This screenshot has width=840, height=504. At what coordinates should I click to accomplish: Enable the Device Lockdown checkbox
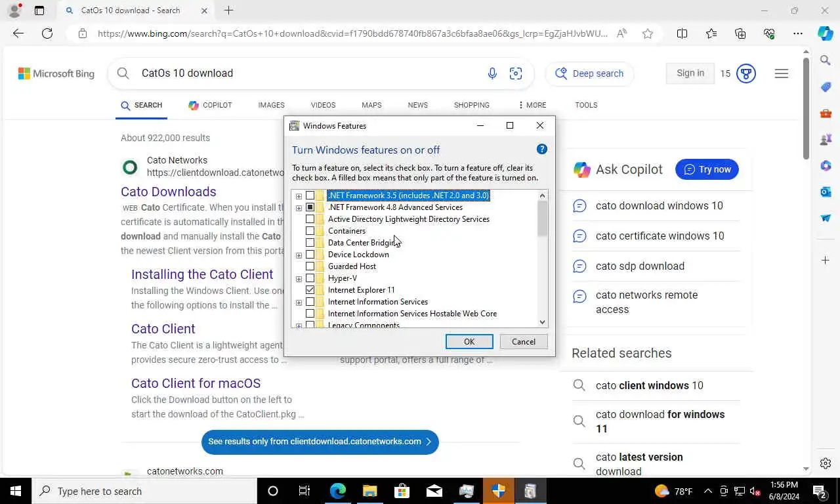(x=310, y=255)
